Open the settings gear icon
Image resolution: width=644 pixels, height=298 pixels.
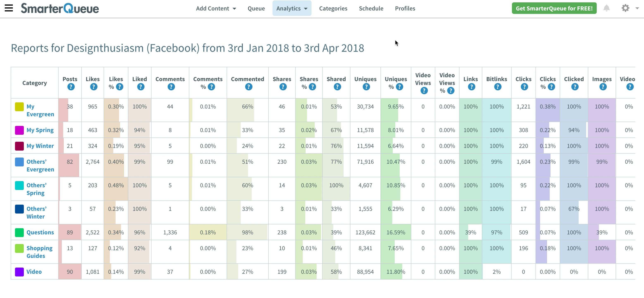click(x=625, y=8)
